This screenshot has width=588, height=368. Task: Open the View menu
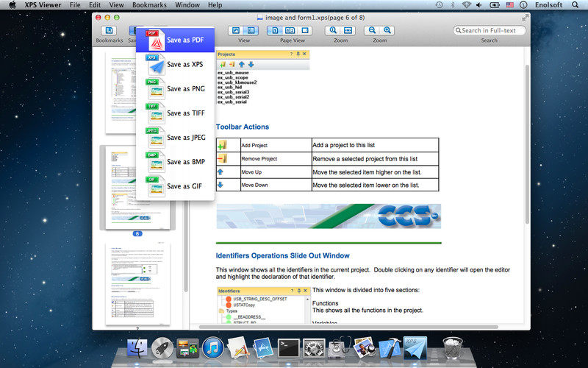pos(117,5)
